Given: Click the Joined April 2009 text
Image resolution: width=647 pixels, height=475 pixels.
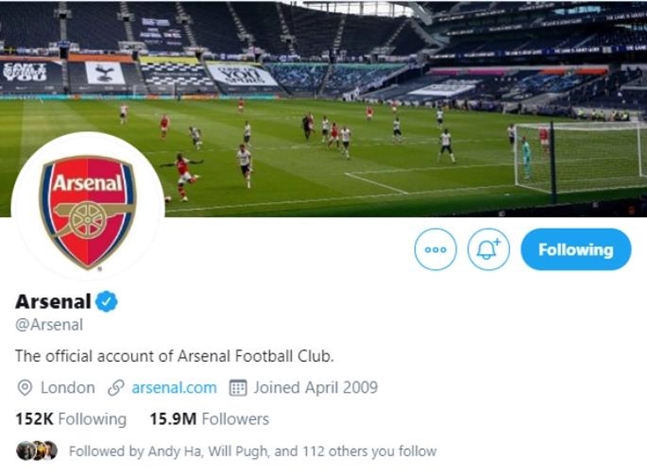Looking at the screenshot, I should click(x=315, y=387).
